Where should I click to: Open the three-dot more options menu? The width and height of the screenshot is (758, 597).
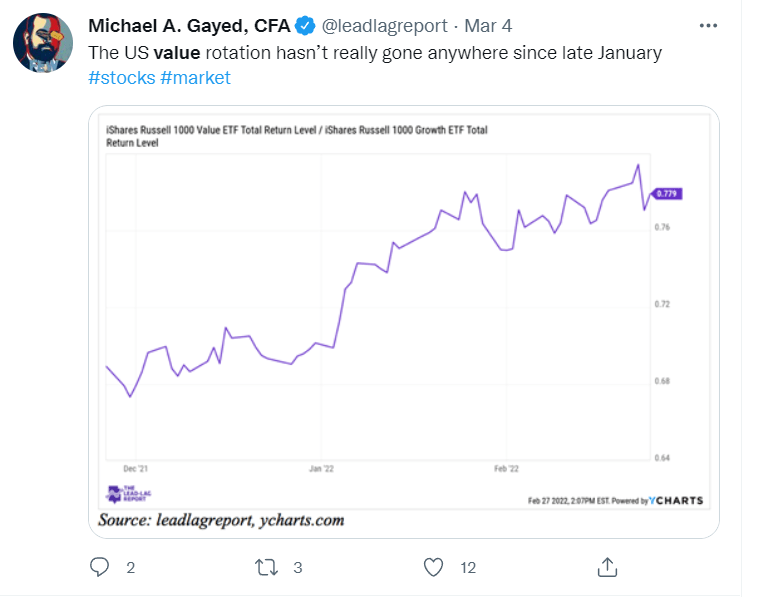click(x=708, y=26)
